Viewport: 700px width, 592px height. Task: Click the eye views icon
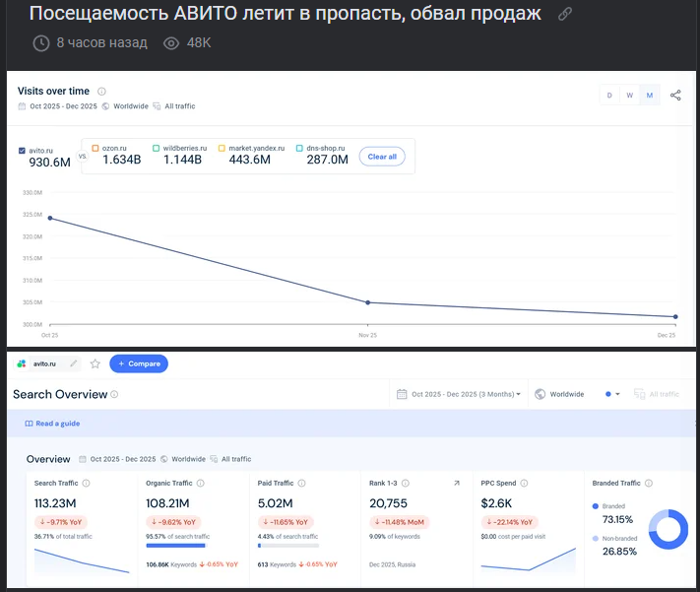click(171, 43)
